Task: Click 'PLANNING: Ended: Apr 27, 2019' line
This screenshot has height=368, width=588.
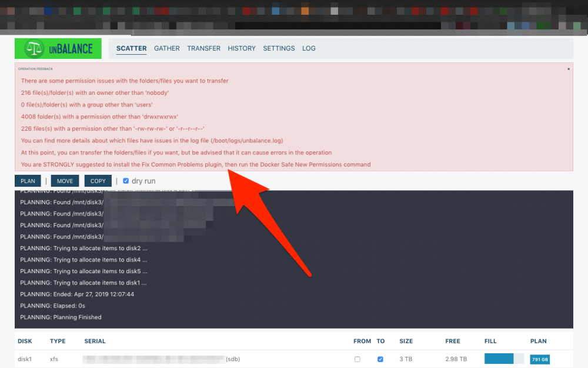Action: 77,294
